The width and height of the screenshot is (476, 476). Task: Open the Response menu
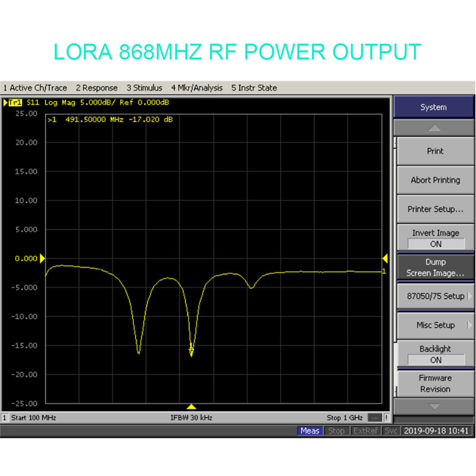coord(97,88)
